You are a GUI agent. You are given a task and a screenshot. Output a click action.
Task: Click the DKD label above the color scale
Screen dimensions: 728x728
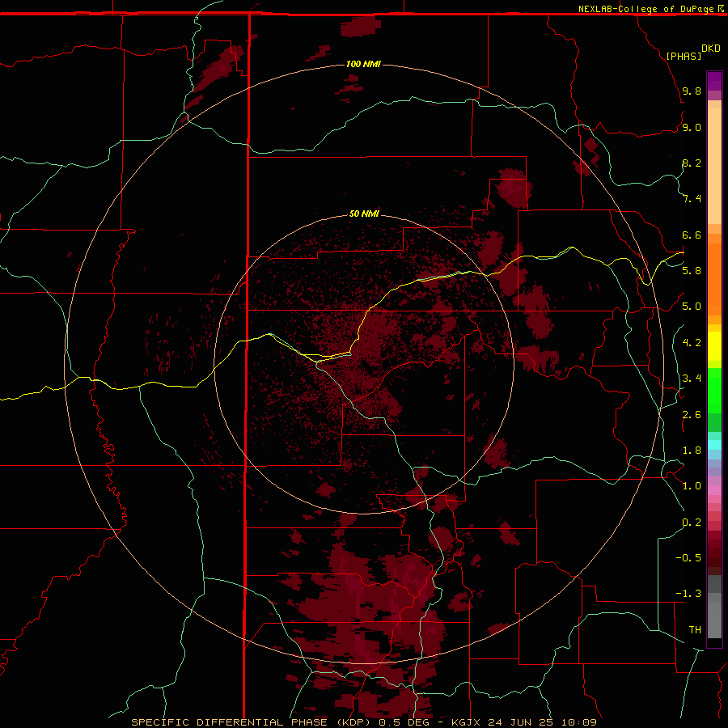711,49
